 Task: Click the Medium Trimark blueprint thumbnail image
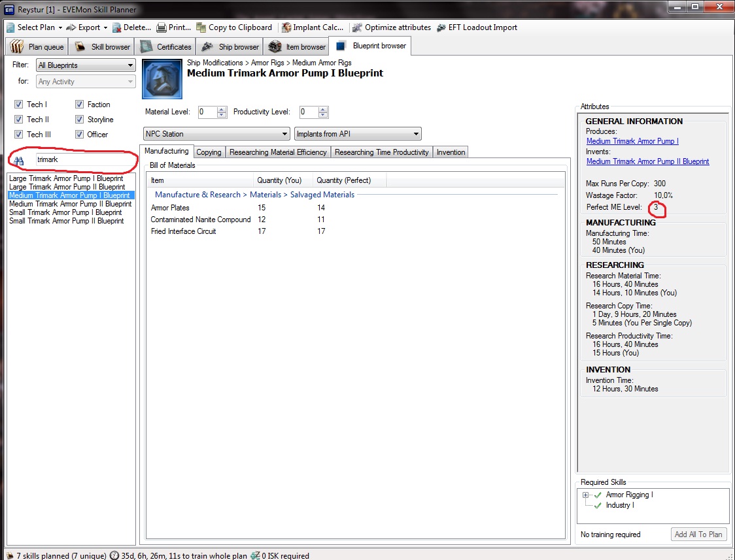(162, 78)
